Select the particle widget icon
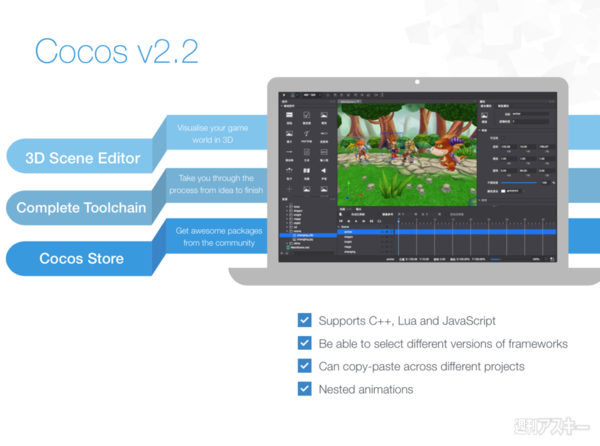The height and width of the screenshot is (446, 600). 289,170
